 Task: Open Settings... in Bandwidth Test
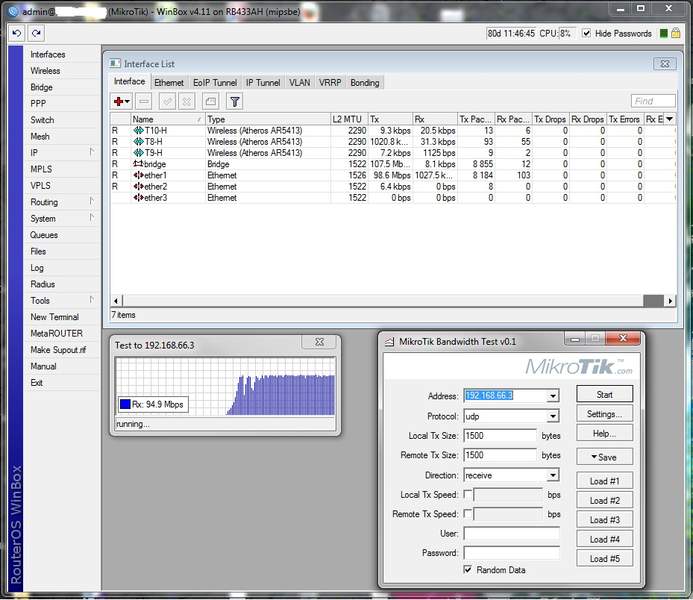(604, 414)
